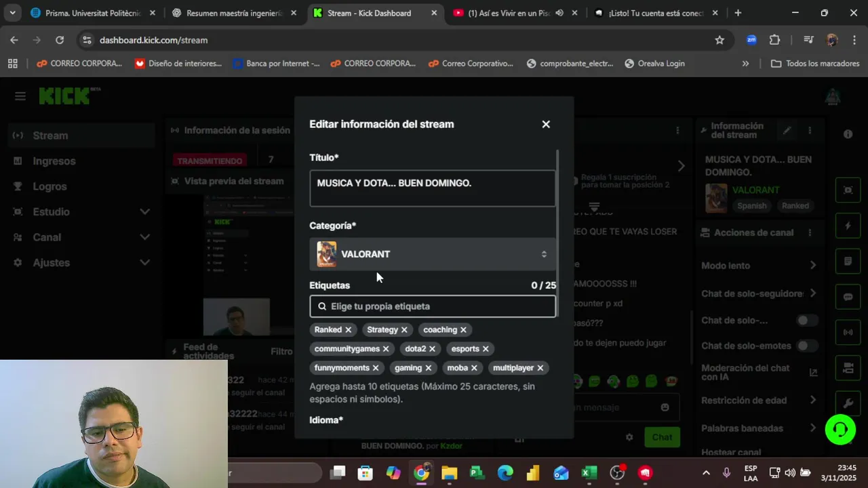Screen dimensions: 868x488
Task: Toggle Chat de solo-emotes switch
Action: 807,346
